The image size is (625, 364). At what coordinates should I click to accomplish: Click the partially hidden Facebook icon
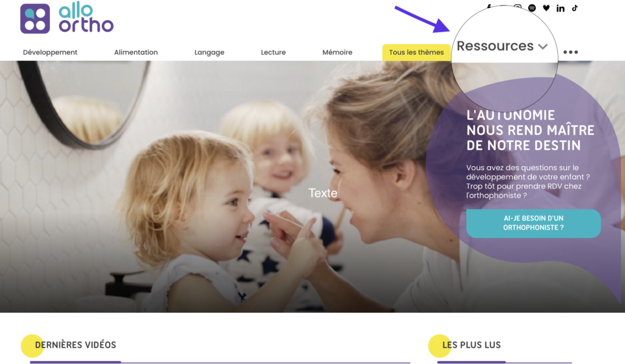[489, 6]
